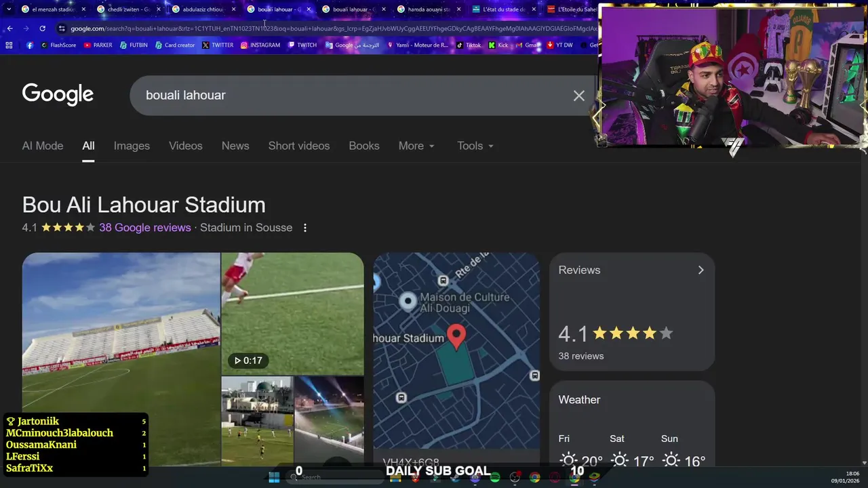This screenshot has height=488, width=868.
Task: Open the AI Mode search tab
Action: [x=43, y=146]
